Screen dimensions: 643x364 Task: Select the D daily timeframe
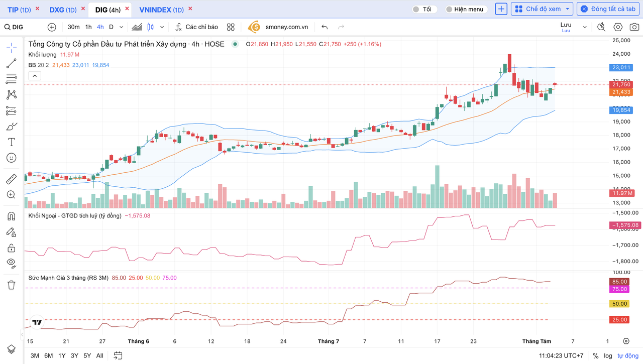(x=112, y=27)
